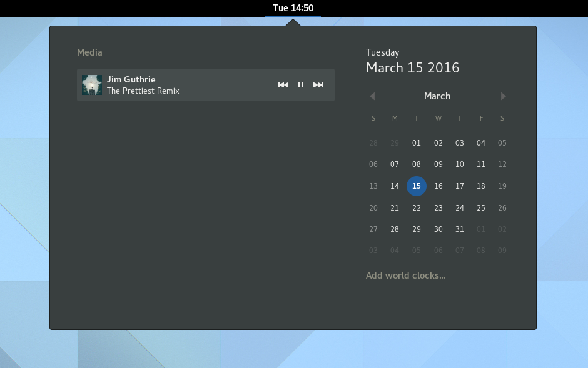Pause the Jim Guthrie track
Image resolution: width=588 pixels, height=368 pixels.
point(301,85)
